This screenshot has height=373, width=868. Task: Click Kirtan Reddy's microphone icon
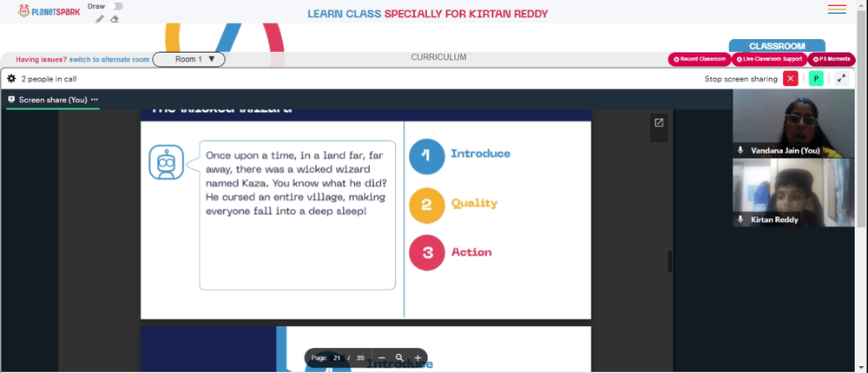pos(740,219)
